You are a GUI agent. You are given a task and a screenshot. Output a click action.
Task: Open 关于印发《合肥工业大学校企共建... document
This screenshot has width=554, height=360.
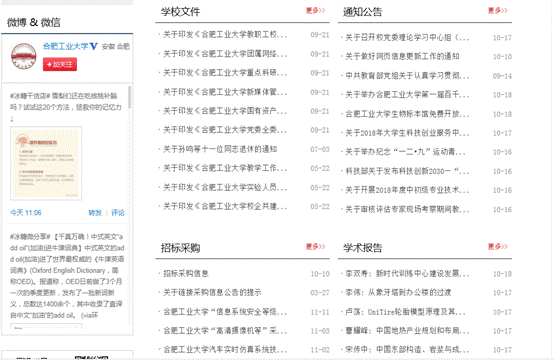click(225, 206)
